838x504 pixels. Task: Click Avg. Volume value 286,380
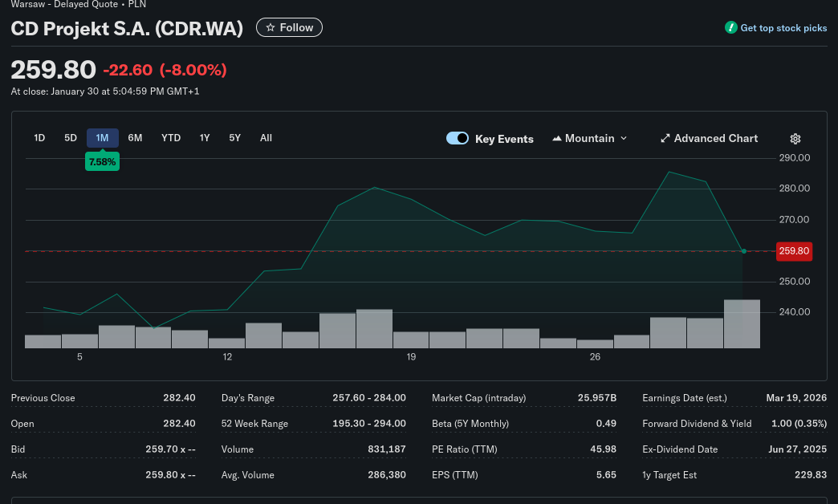(x=387, y=474)
